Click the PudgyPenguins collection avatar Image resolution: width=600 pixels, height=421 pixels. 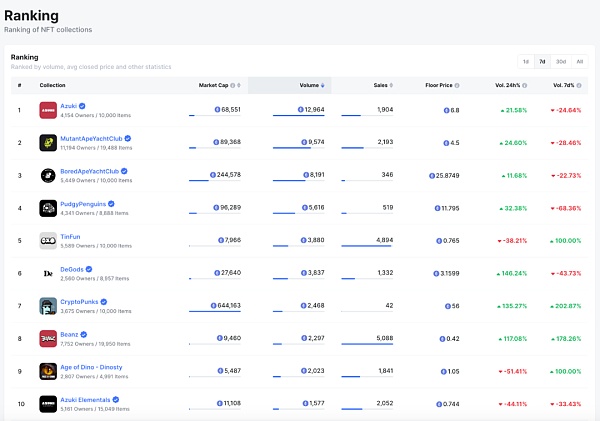pyautogui.click(x=48, y=208)
